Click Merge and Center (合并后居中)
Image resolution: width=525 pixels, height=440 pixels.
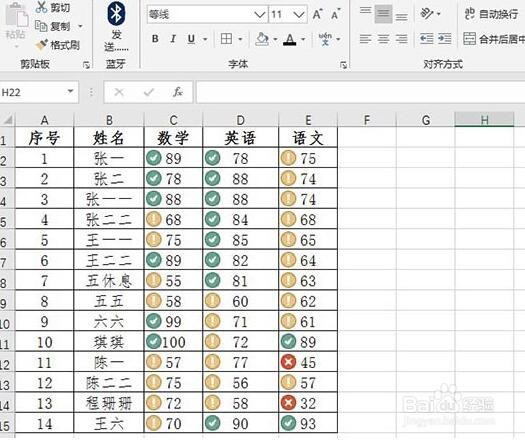[494, 39]
